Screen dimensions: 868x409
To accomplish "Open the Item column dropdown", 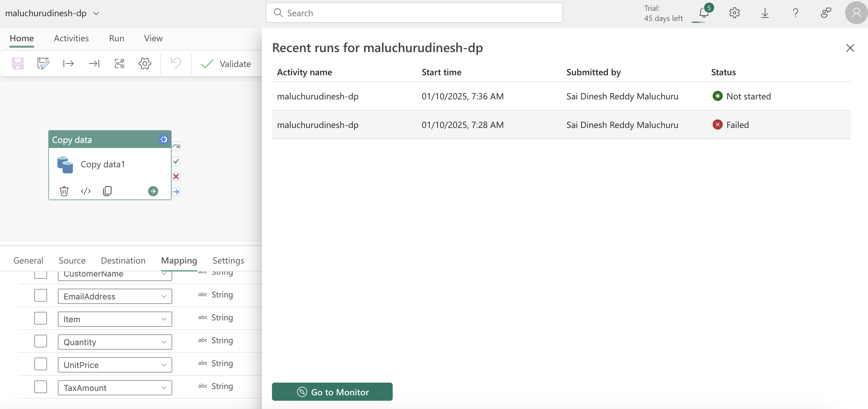I will [115, 319].
